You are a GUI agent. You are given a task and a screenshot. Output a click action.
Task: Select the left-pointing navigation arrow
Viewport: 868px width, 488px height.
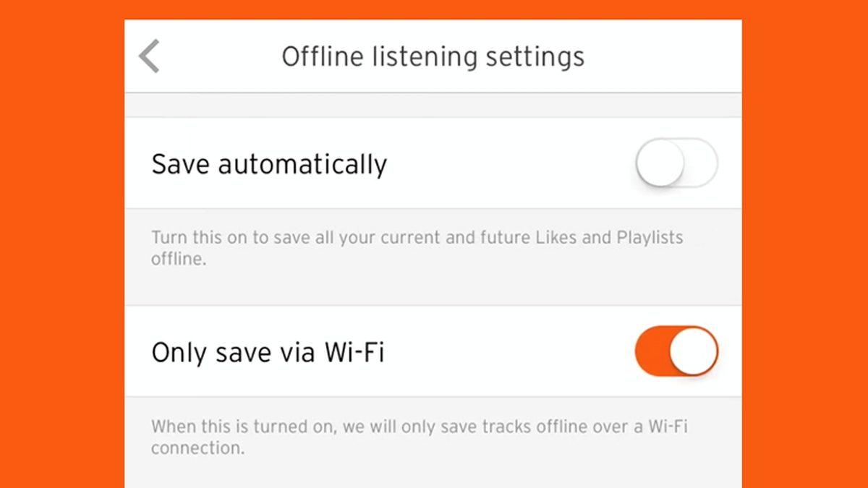[x=148, y=56]
